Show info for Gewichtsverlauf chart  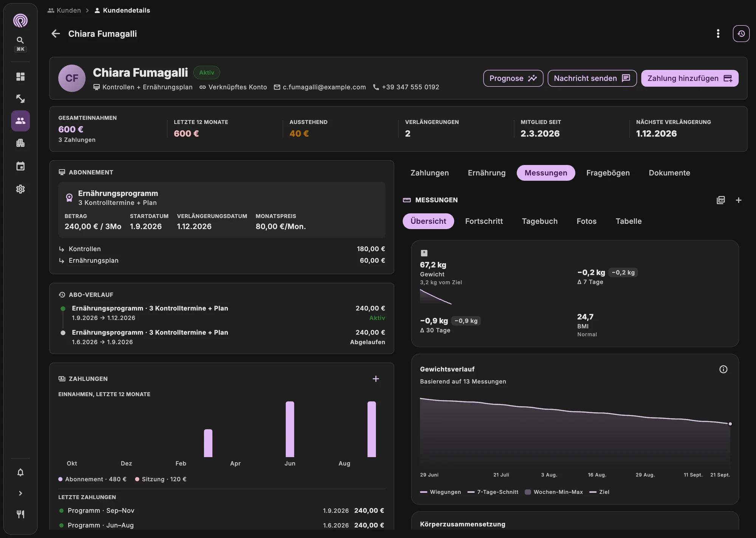tap(723, 369)
